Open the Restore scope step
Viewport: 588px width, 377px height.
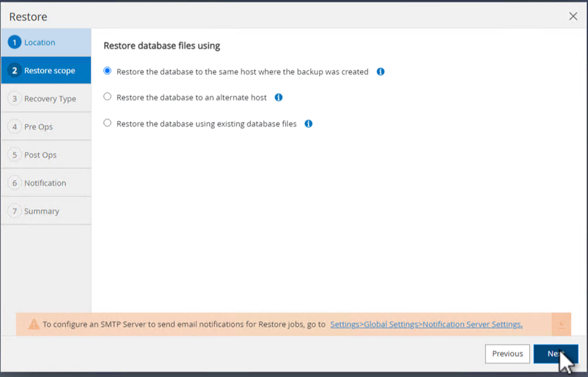pos(49,71)
